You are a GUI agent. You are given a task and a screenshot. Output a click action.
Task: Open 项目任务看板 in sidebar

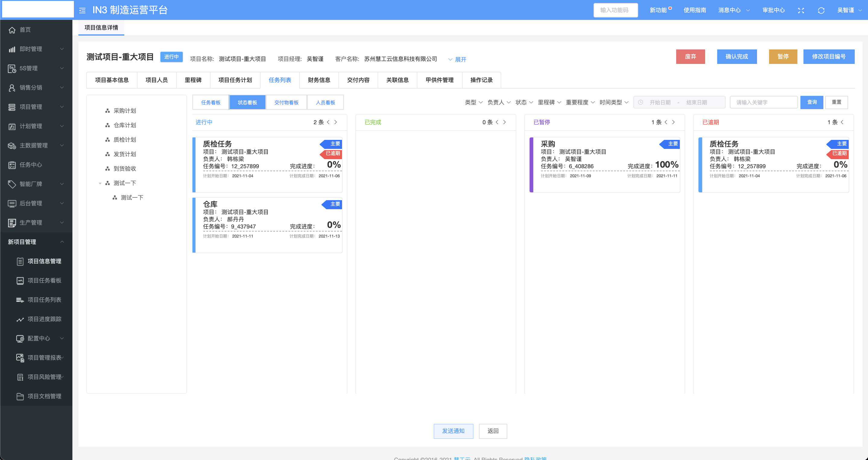coord(44,281)
